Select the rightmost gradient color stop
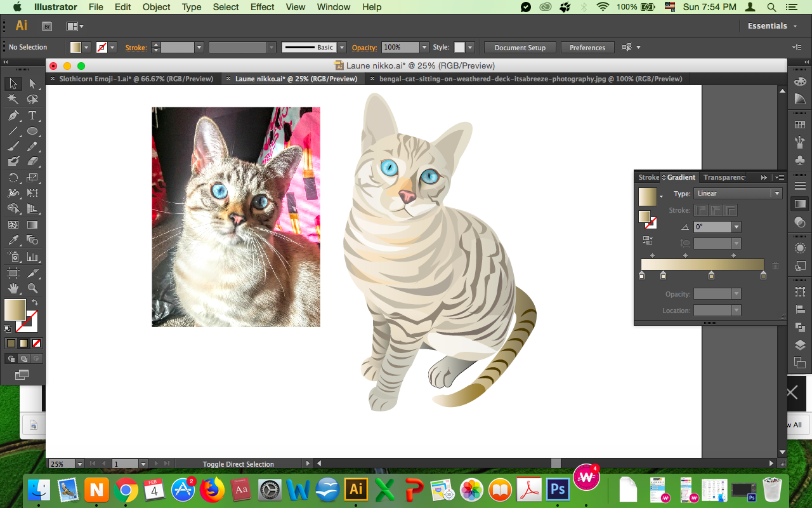This screenshot has width=812, height=508. (x=763, y=275)
